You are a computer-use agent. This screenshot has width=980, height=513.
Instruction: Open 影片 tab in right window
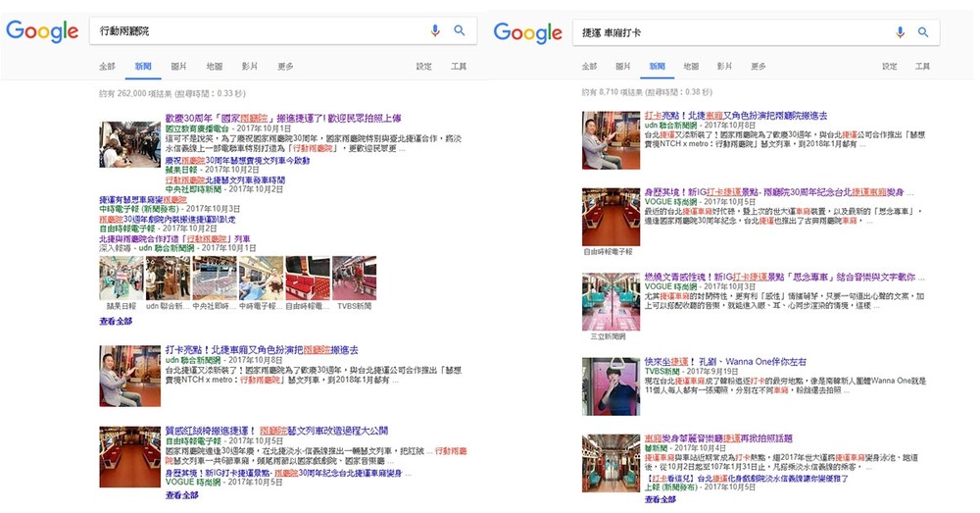click(724, 67)
